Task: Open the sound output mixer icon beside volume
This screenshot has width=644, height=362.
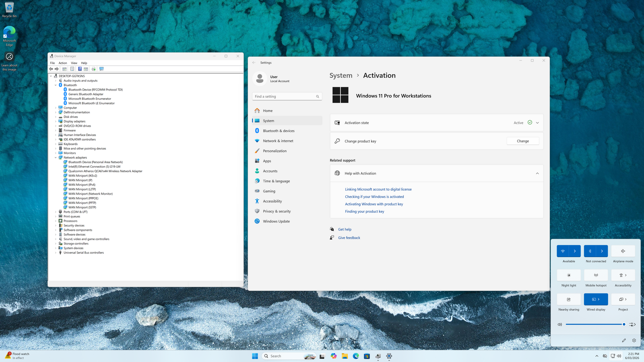Action: (632, 324)
